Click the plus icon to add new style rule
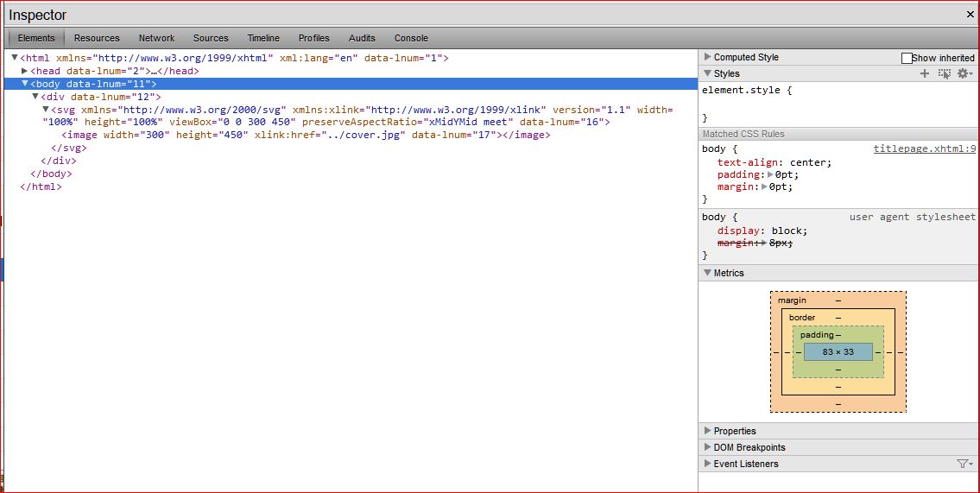Image resolution: width=980 pixels, height=493 pixels. [x=925, y=74]
